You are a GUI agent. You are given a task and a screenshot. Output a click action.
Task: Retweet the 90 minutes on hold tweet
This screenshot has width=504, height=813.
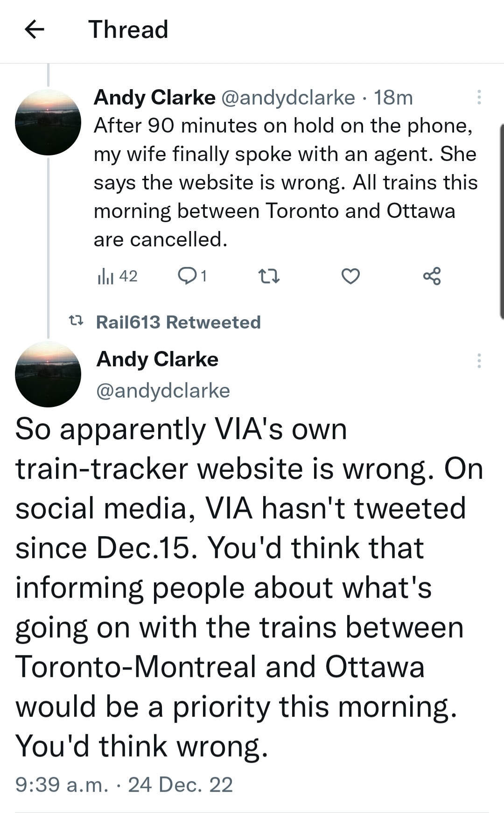tap(269, 277)
